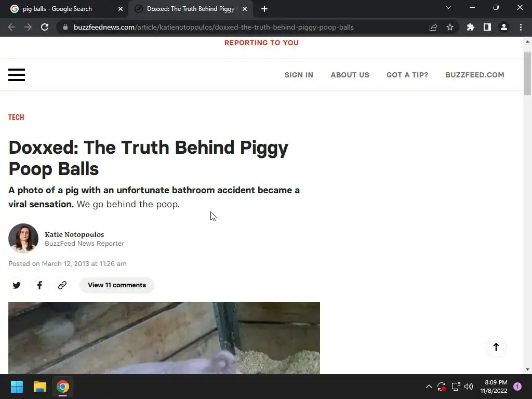Click the pig article photo

pos(164,338)
